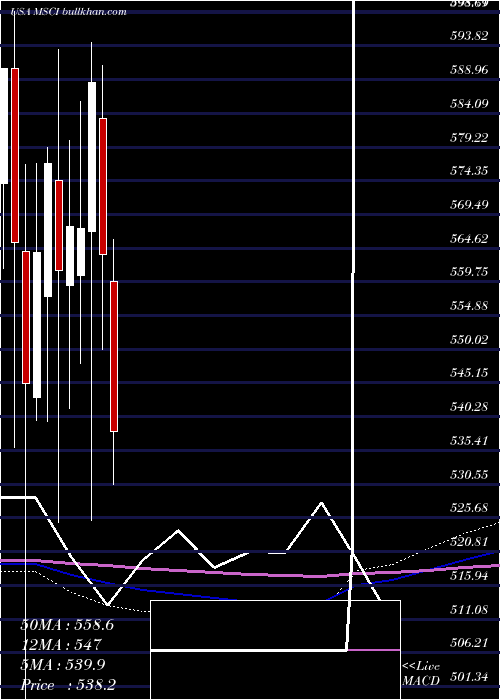Click the 545.15 price axis label
Image resolution: width=500 pixels, height=700 pixels.
tap(468, 374)
